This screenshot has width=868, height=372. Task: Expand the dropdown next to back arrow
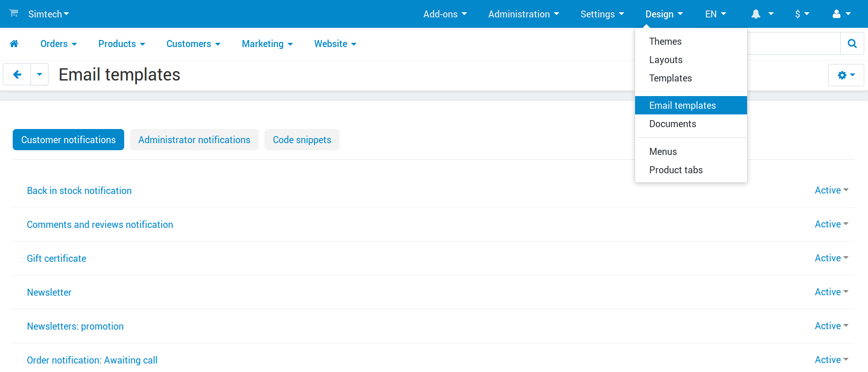click(x=40, y=74)
